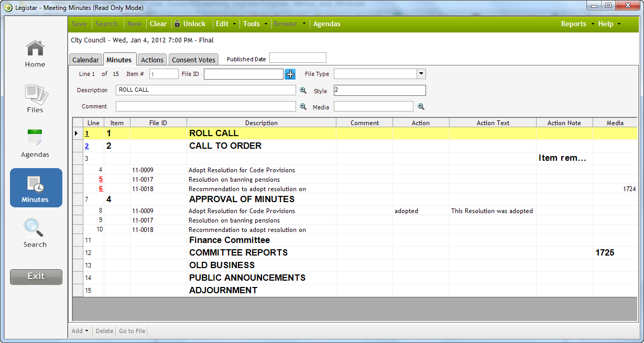Open the File Type dropdown

(421, 74)
